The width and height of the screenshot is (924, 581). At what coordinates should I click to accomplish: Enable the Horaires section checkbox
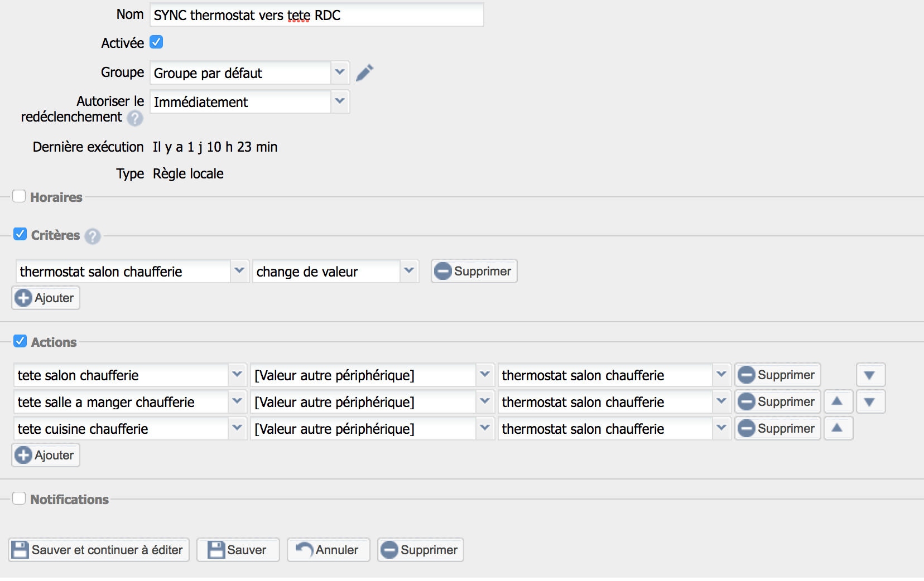click(x=19, y=196)
